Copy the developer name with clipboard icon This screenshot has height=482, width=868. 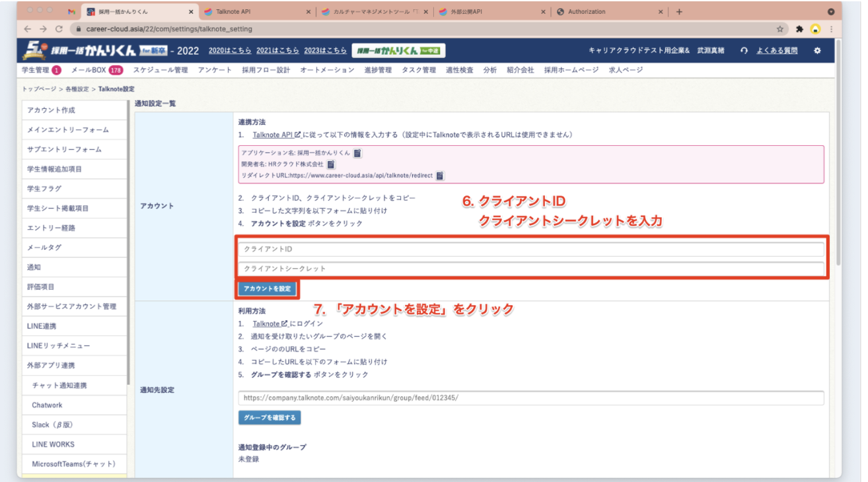[x=331, y=164]
